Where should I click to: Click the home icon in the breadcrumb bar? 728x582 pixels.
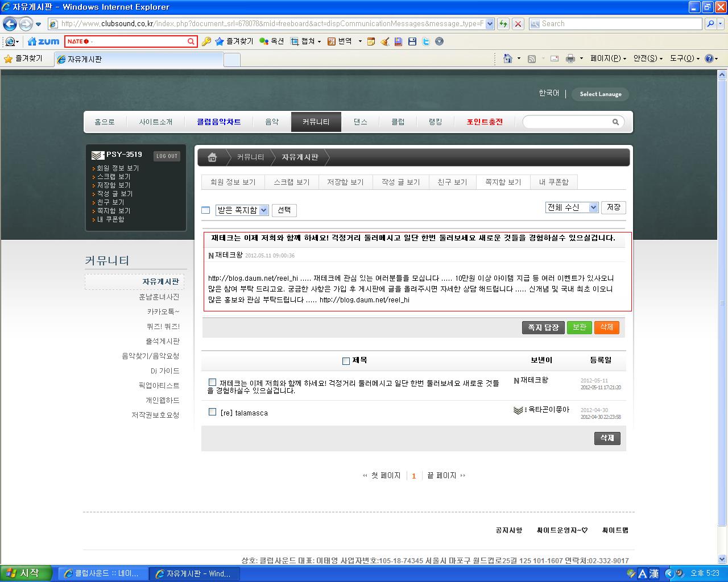(212, 157)
